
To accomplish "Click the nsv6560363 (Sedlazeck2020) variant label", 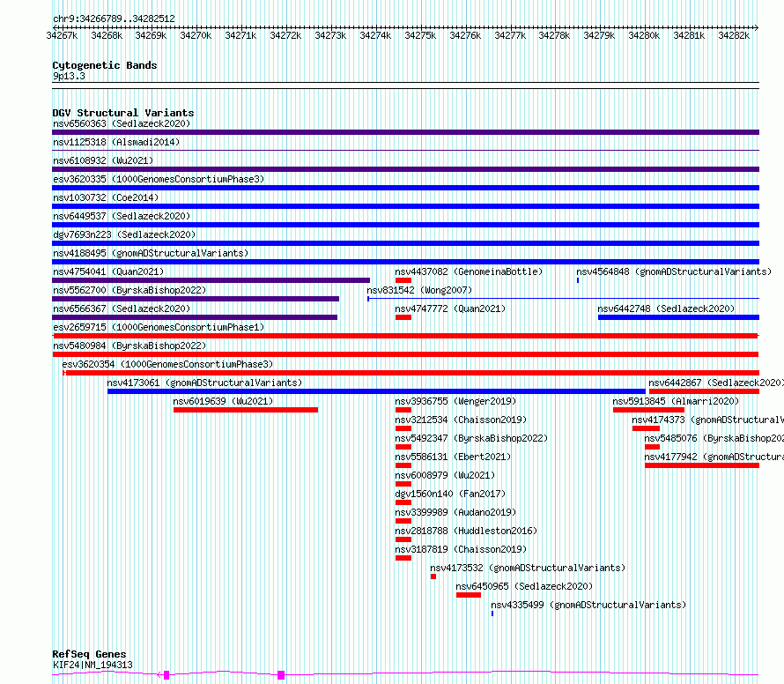I will (x=122, y=123).
